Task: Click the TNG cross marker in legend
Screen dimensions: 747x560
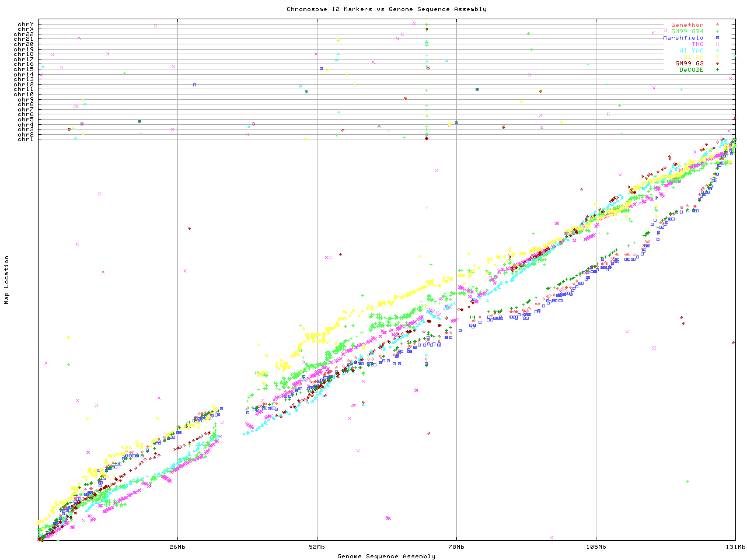Action: [x=717, y=44]
